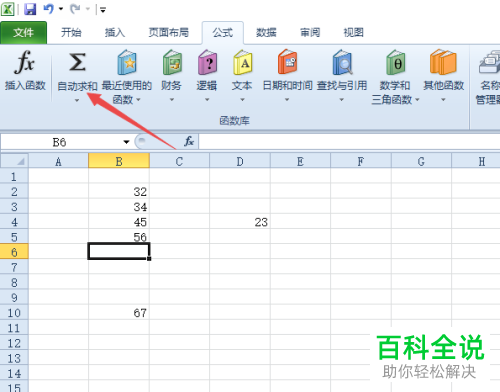Select column D header
Screen dimensions: 500x392
click(x=240, y=161)
